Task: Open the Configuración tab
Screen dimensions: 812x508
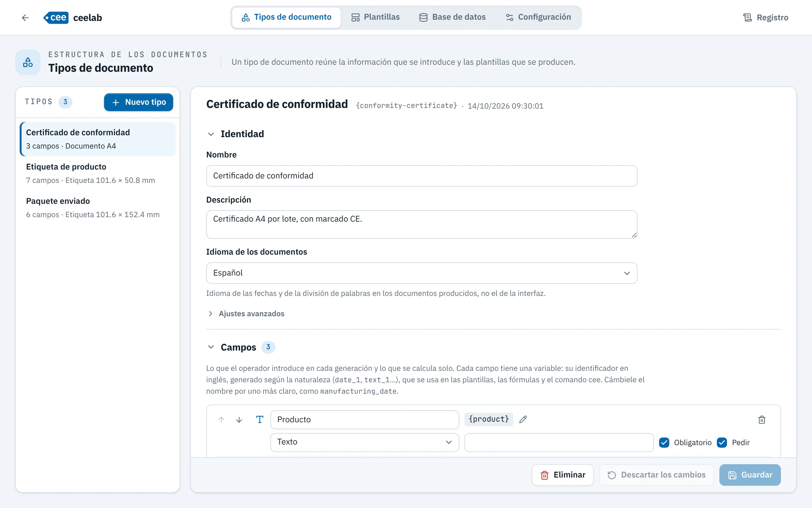Action: [x=538, y=17]
